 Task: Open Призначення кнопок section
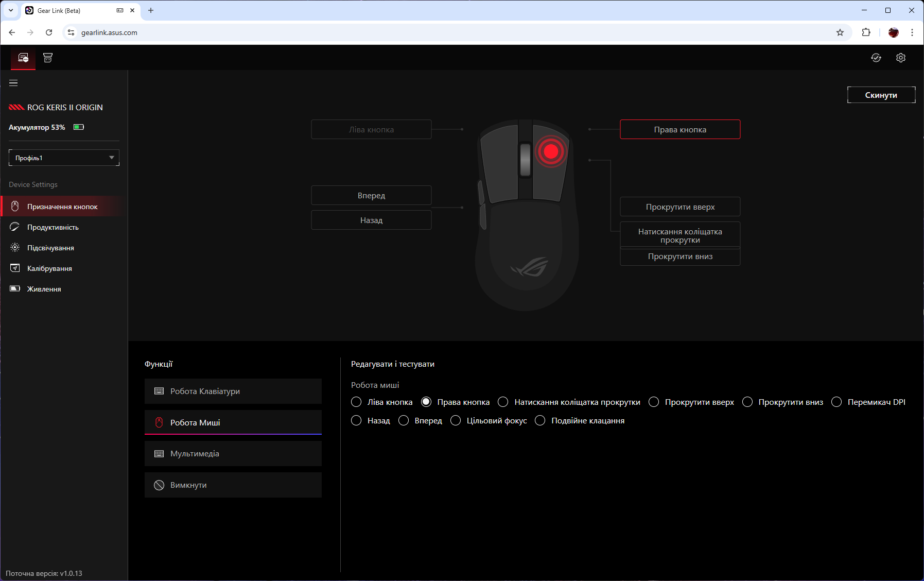coord(64,207)
